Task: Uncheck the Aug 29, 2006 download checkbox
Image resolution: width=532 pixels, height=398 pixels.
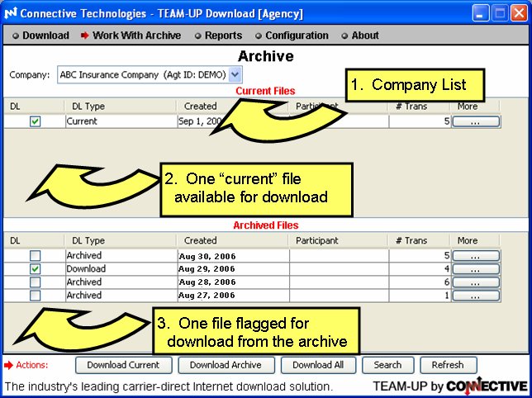Action: tap(36, 269)
